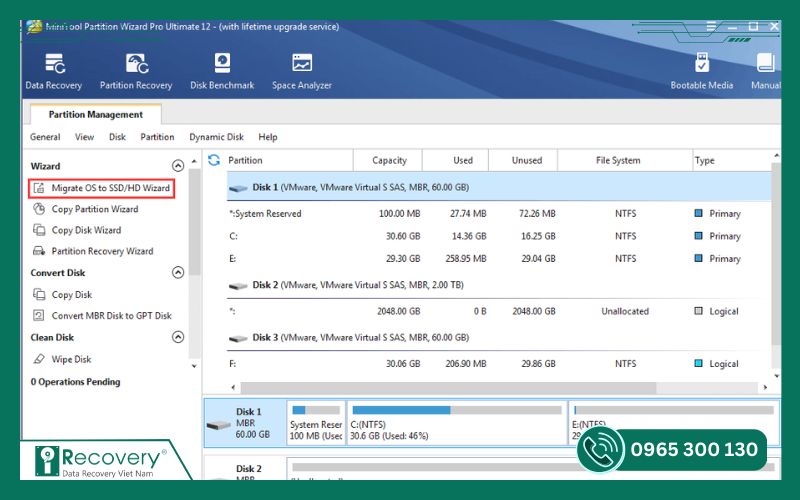The image size is (800, 500).
Task: Click the System Reserved block in disk map
Action: click(316, 423)
